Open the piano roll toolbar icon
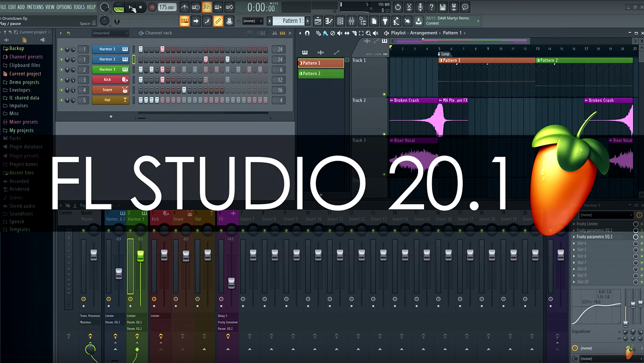This screenshot has width=644, height=363. (329, 21)
